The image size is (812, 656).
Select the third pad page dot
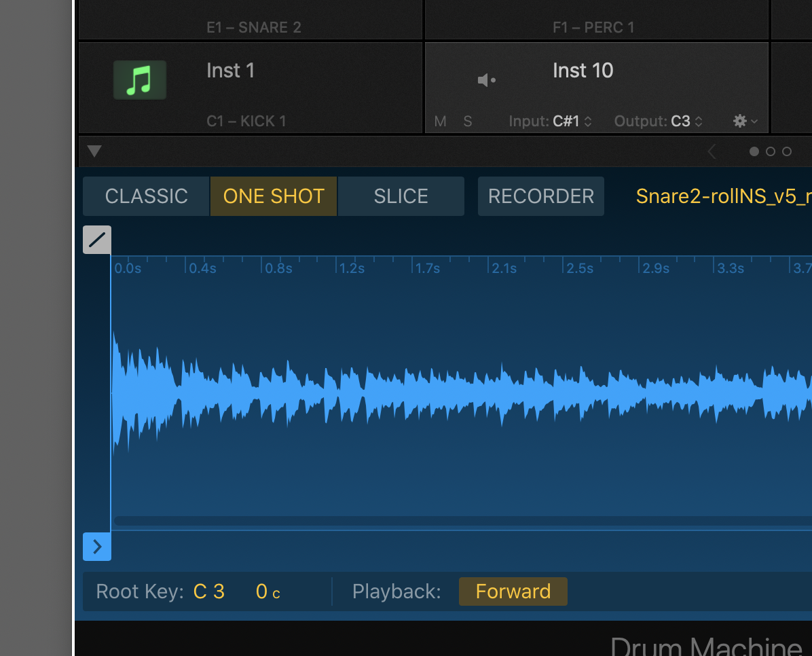[x=787, y=151]
